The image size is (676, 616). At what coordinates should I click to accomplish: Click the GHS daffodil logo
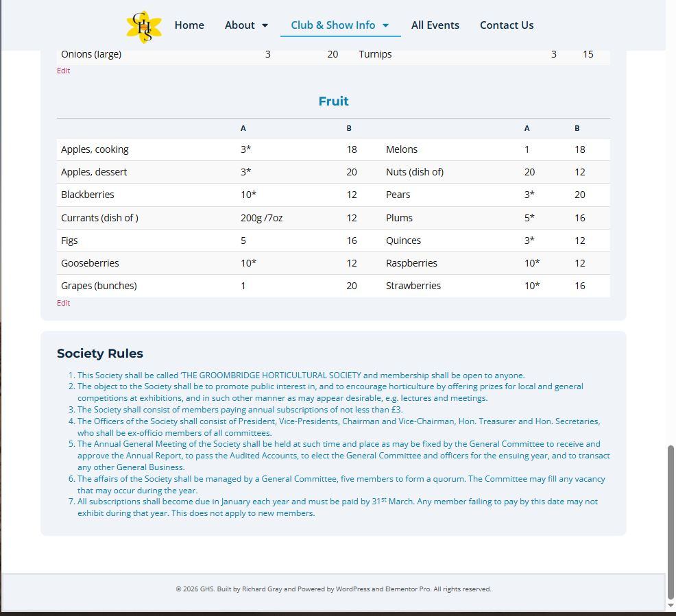pyautogui.click(x=144, y=26)
